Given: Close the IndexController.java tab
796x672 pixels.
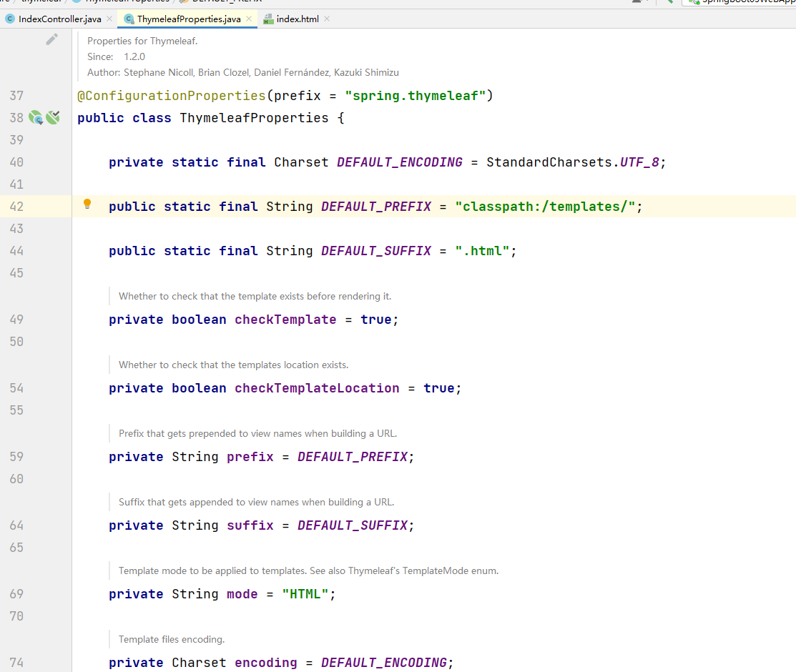Looking at the screenshot, I should click(109, 19).
